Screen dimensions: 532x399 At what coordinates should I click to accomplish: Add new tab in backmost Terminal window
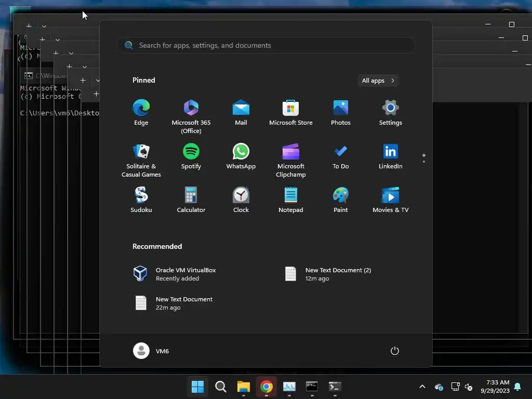point(29,26)
